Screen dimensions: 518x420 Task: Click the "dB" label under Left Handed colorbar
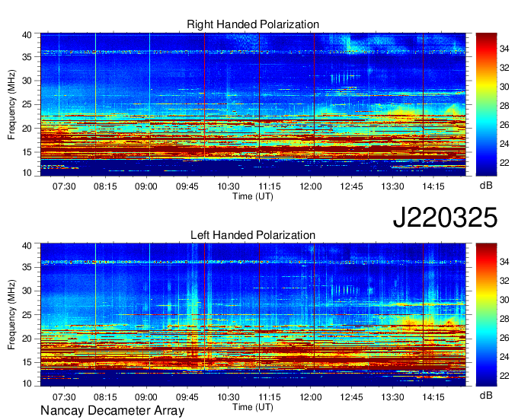pos(486,396)
